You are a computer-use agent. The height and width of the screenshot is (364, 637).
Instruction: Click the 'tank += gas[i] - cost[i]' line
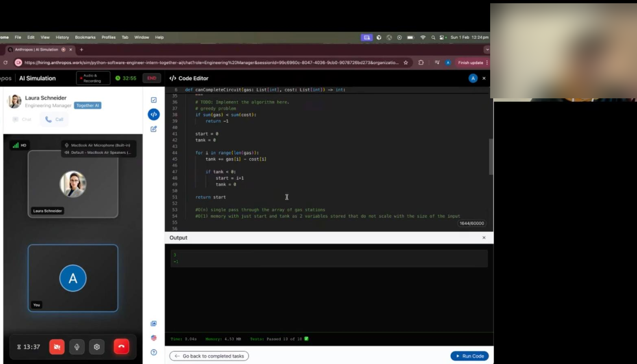pos(236,159)
